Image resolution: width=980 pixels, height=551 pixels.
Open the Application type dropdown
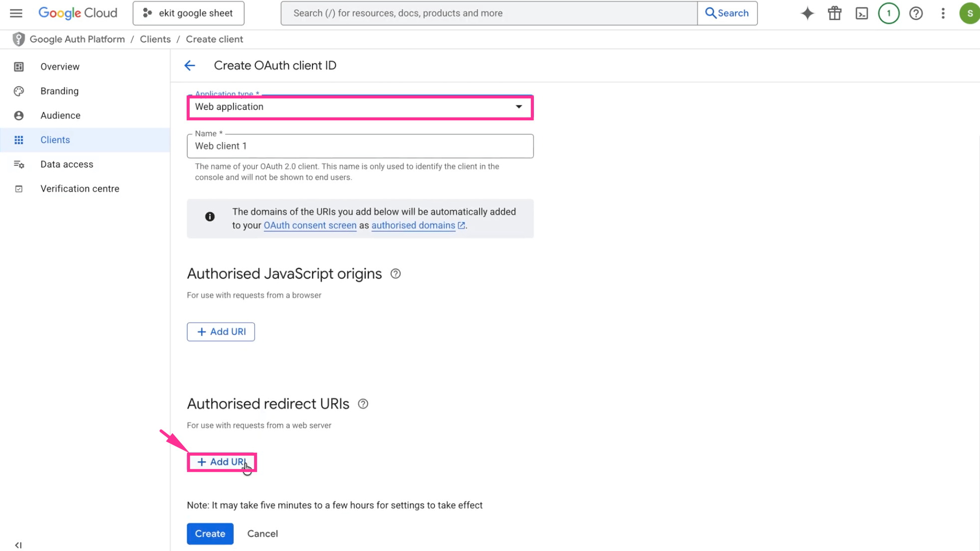360,107
